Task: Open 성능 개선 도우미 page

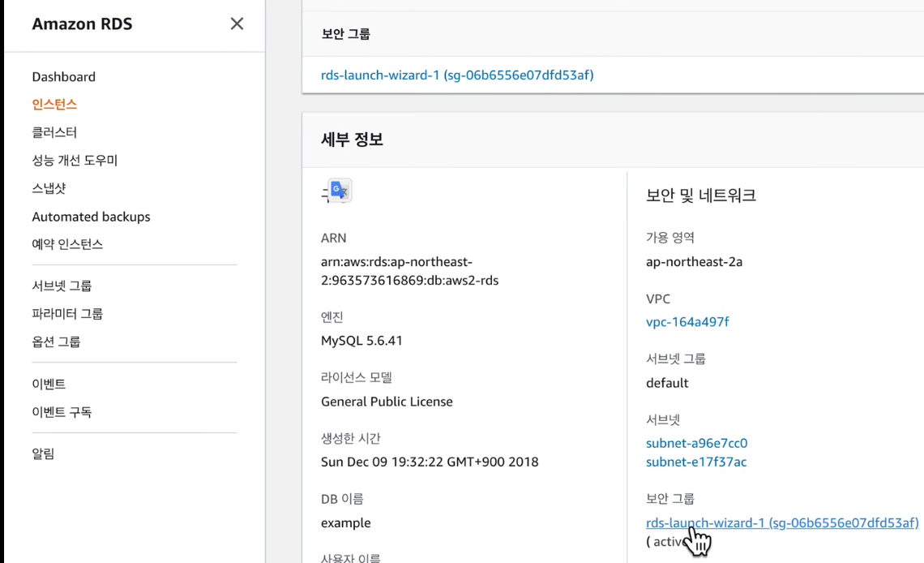Action: pos(75,161)
